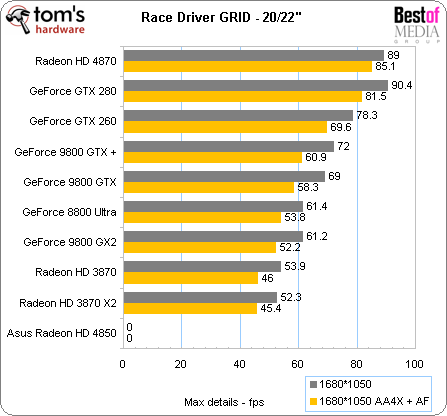This screenshot has width=447, height=416.
Task: Click the GeForce 9800 GTX label
Action: pos(70,182)
